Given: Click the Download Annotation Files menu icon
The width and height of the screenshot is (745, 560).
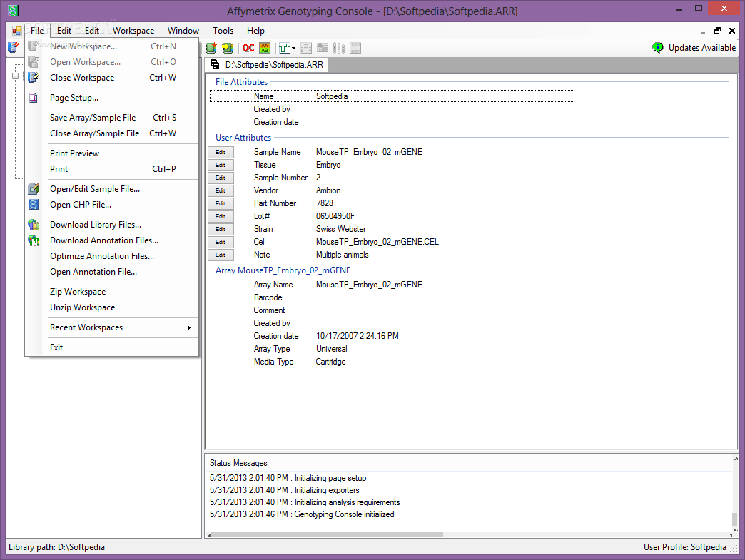Looking at the screenshot, I should tap(34, 240).
